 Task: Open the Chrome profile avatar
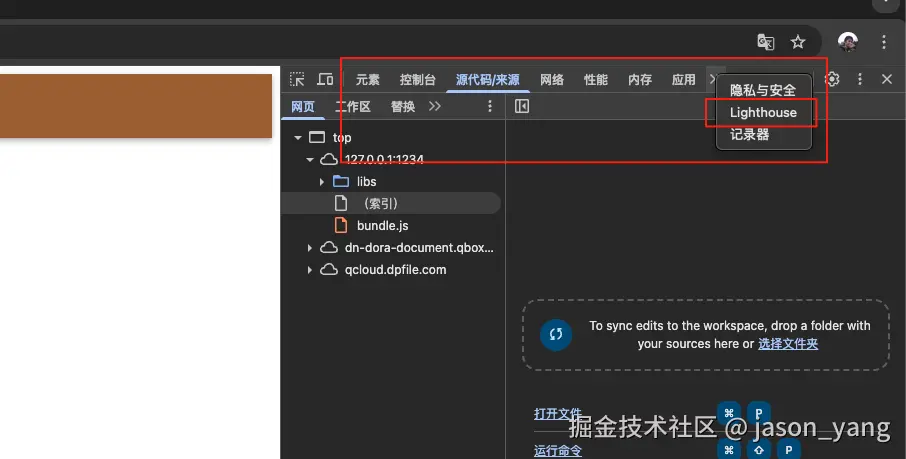[848, 42]
